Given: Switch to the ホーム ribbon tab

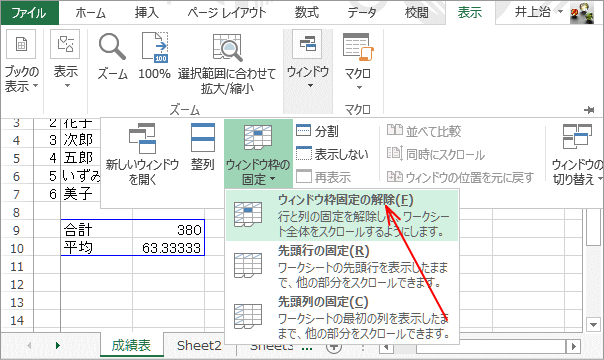Looking at the screenshot, I should (91, 13).
